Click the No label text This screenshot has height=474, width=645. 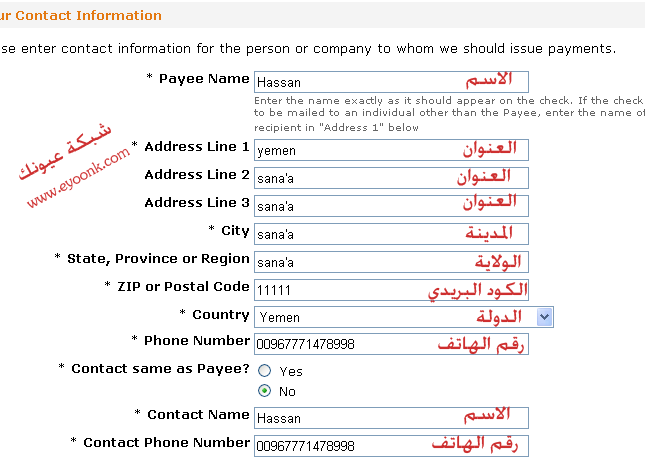coord(287,391)
